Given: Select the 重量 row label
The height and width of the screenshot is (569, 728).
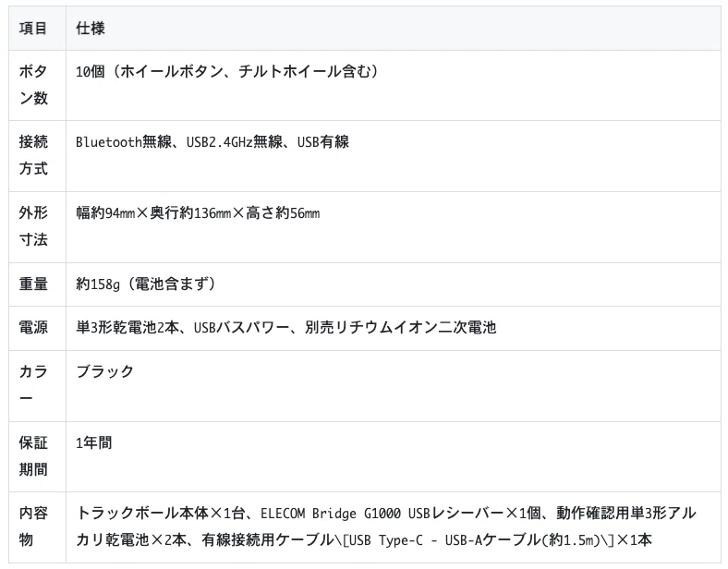Looking at the screenshot, I should (x=33, y=284).
